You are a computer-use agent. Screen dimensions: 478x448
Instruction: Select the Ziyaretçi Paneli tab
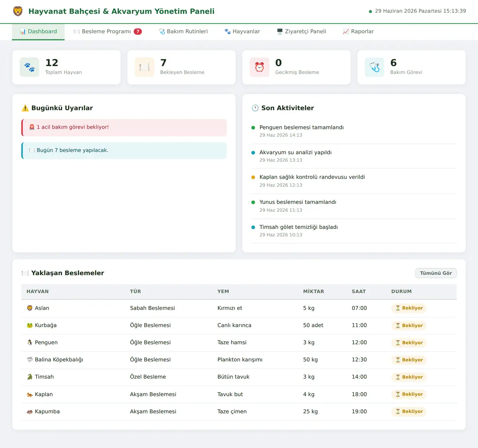pos(302,31)
